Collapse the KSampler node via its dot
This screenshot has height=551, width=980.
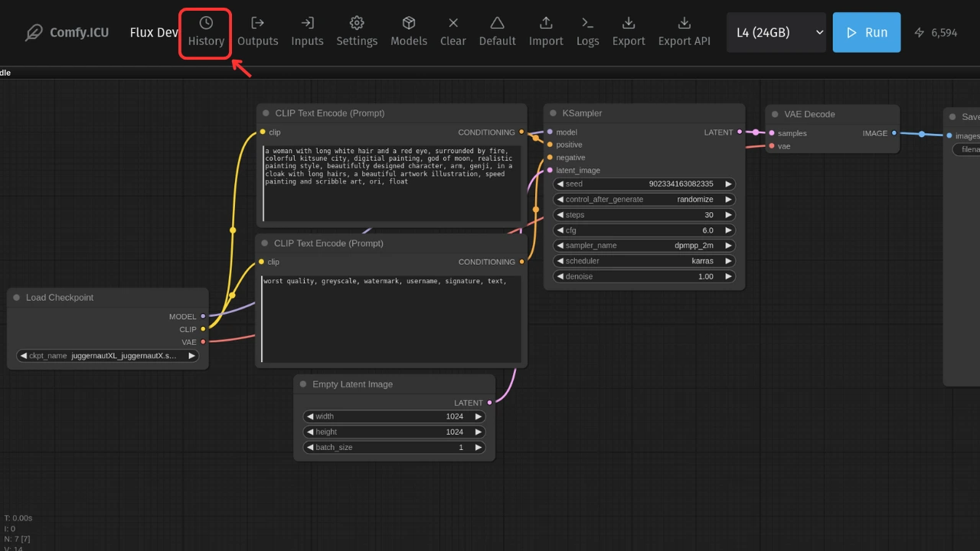click(x=553, y=113)
